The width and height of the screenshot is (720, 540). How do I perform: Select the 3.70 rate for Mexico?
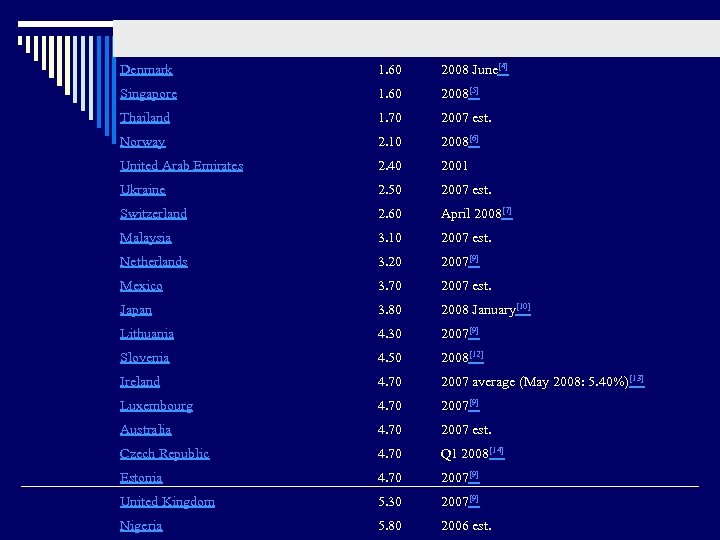coord(390,286)
